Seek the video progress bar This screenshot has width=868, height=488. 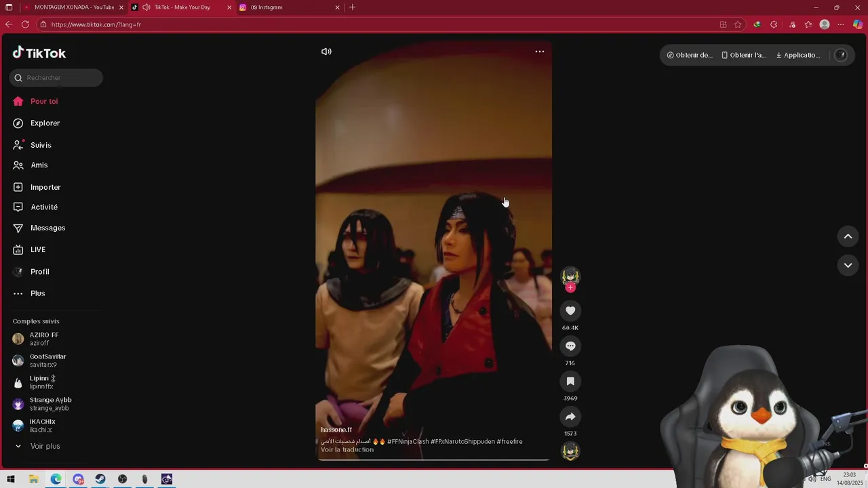(x=434, y=460)
